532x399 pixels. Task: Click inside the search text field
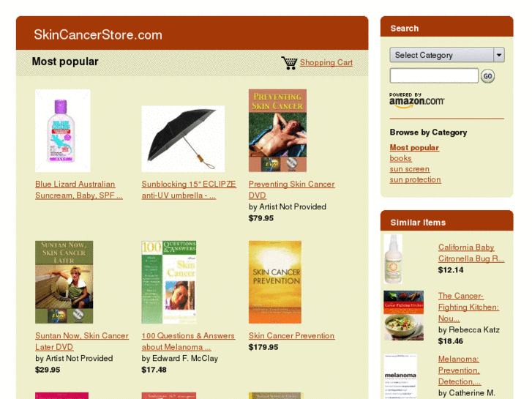click(434, 75)
